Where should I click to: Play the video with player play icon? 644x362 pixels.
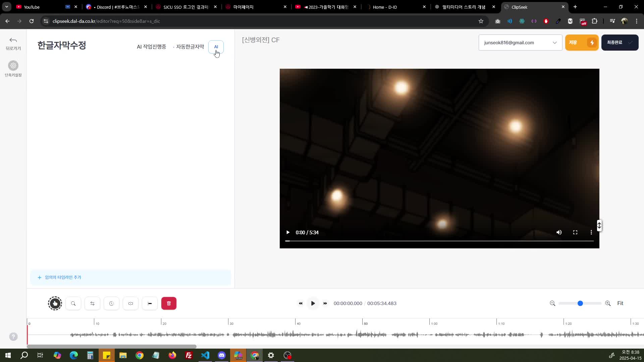click(x=288, y=233)
